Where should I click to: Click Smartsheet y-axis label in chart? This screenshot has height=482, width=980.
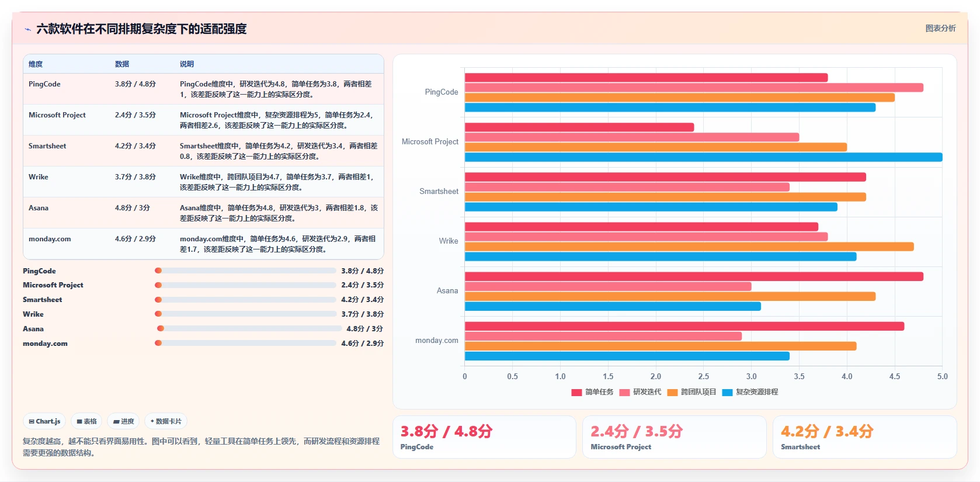point(439,192)
